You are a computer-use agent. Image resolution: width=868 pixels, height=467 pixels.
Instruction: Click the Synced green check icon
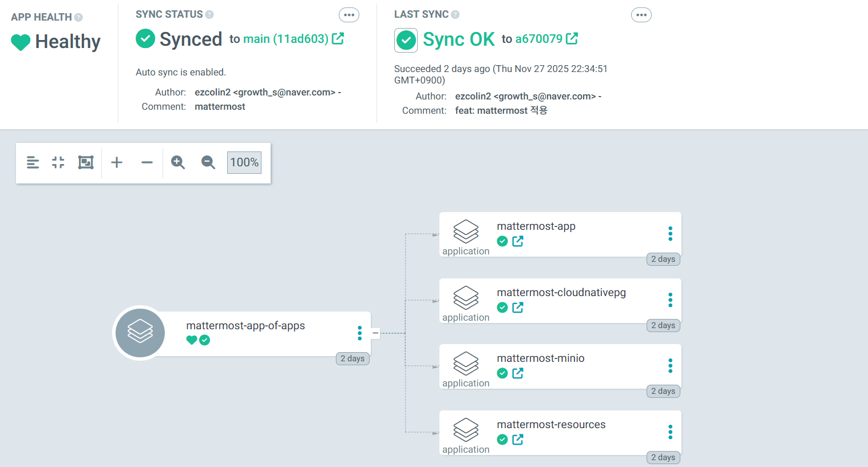click(x=145, y=38)
